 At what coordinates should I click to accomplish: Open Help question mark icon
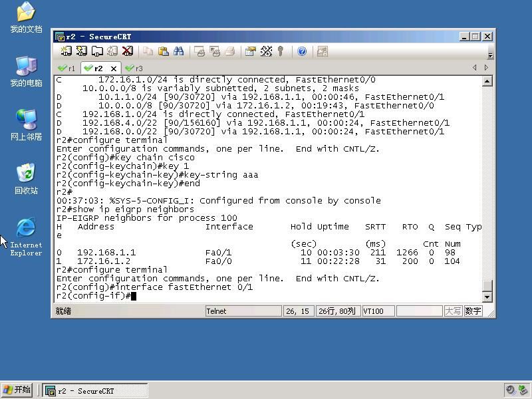(302, 51)
